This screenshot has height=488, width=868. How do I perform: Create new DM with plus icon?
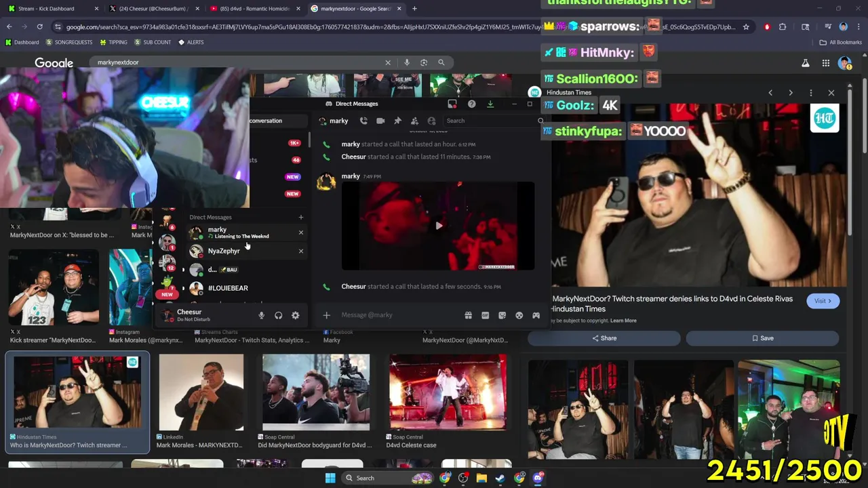coord(300,218)
